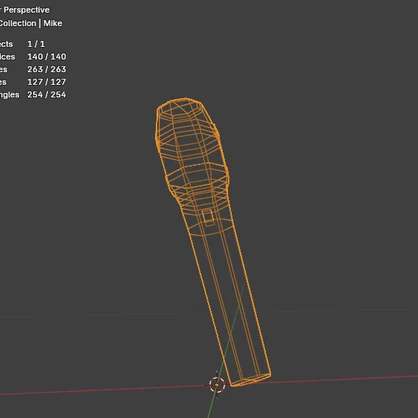Click the 'Perspective' view label text
Image resolution: width=418 pixels, height=418 pixels.
tap(26, 10)
